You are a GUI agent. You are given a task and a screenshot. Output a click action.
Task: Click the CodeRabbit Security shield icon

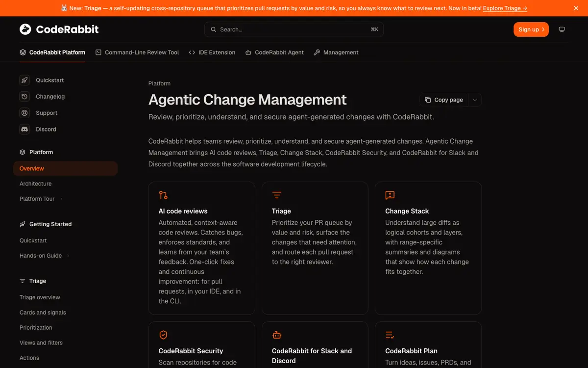163,335
